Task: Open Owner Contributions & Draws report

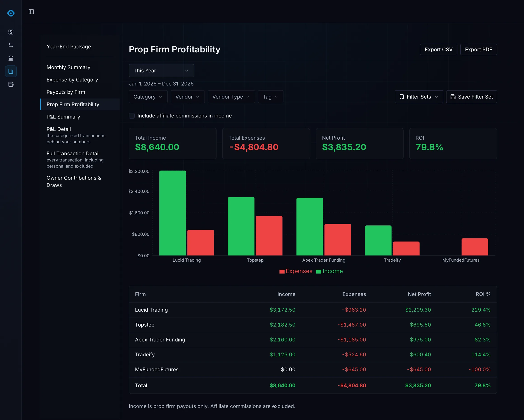Action: coord(74,181)
